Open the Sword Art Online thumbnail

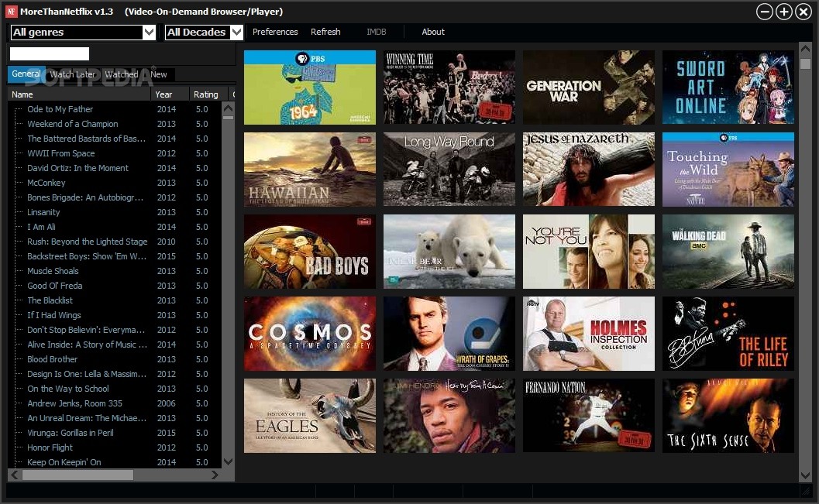728,87
